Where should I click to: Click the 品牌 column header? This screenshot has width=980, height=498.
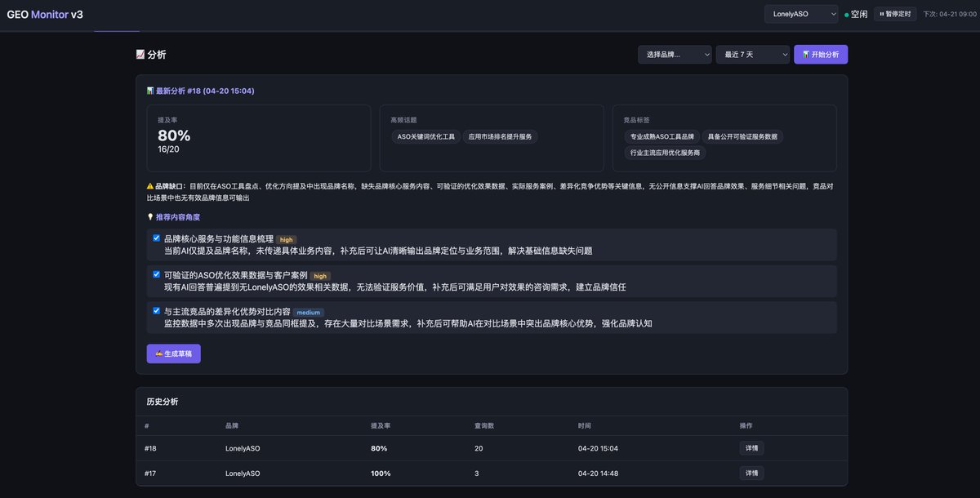point(232,425)
